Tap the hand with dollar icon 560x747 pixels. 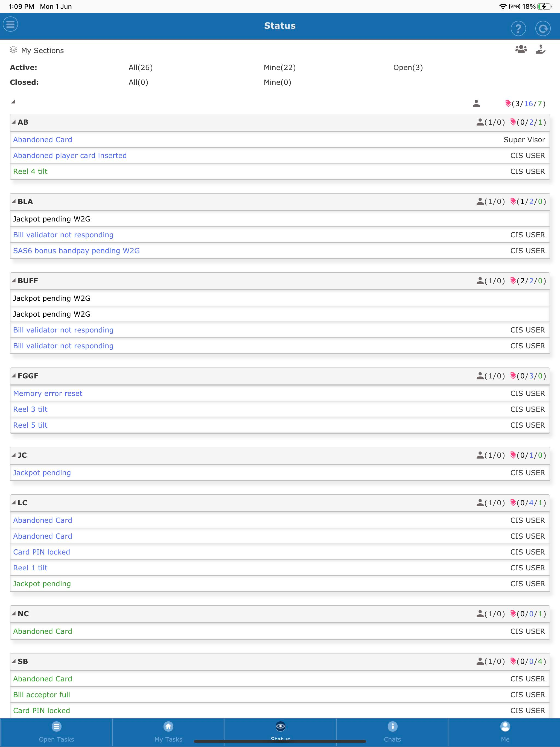point(540,49)
